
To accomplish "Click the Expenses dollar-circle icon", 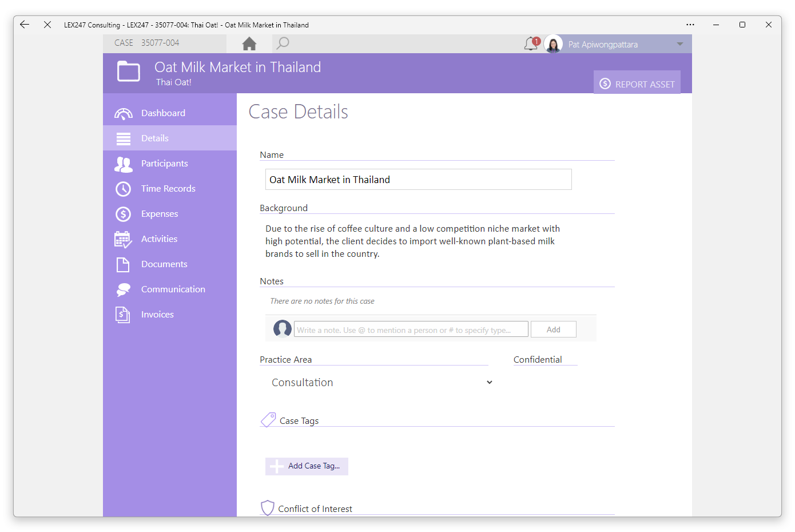I will tap(123, 214).
